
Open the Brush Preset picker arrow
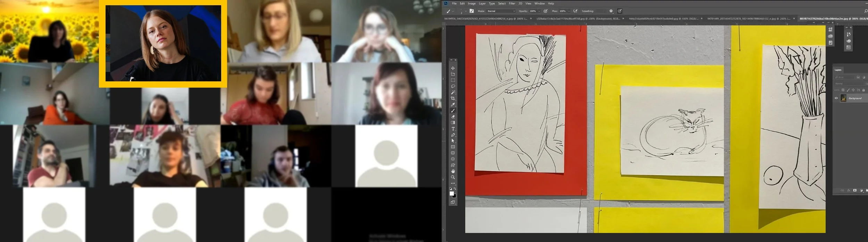pyautogui.click(x=466, y=11)
